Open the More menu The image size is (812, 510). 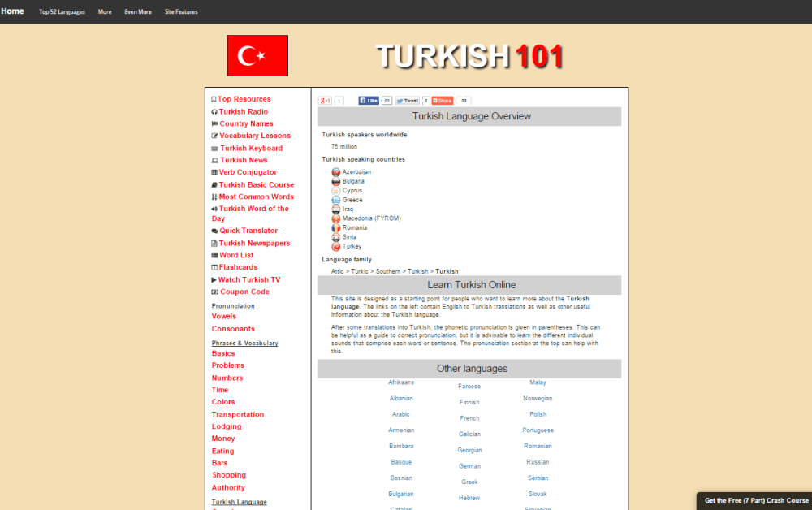[x=105, y=11]
